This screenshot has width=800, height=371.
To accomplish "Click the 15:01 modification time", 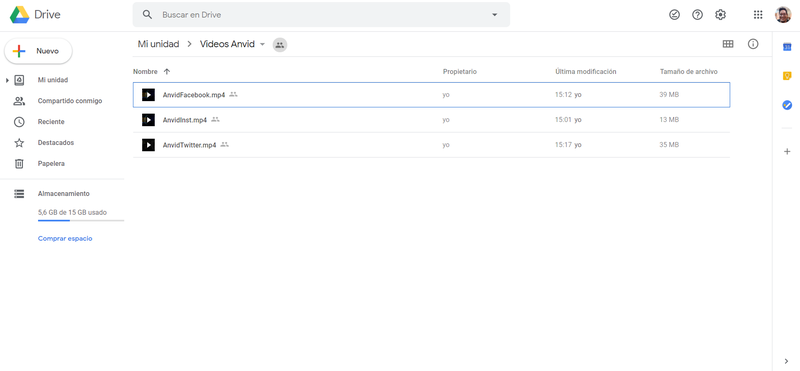I will coord(563,120).
